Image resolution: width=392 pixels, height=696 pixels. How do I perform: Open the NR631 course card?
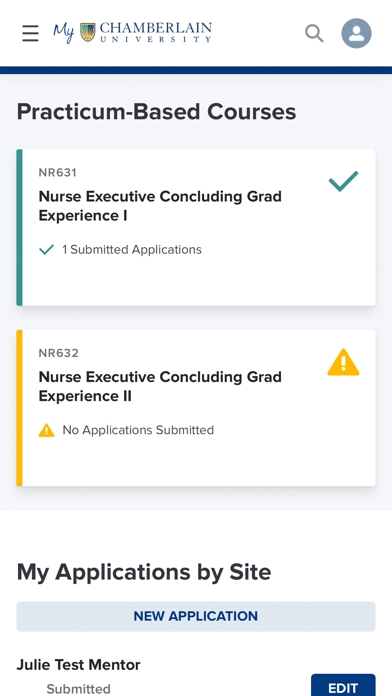tap(196, 228)
